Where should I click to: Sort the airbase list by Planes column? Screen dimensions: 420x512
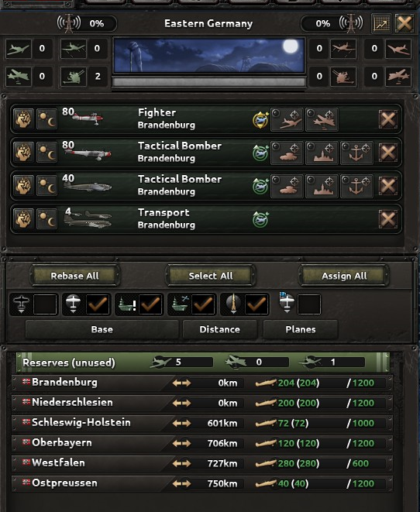pos(301,329)
